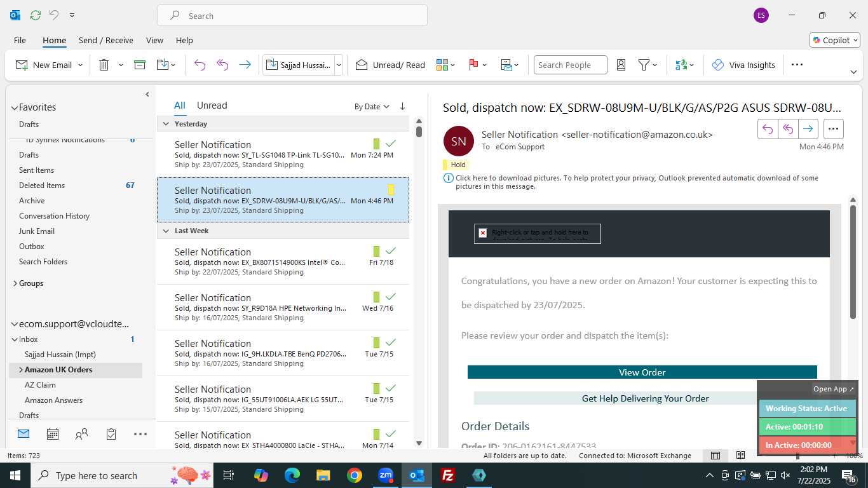Viewport: 868px width, 488px height.
Task: Open Zoom from the taskbar
Action: point(386,475)
